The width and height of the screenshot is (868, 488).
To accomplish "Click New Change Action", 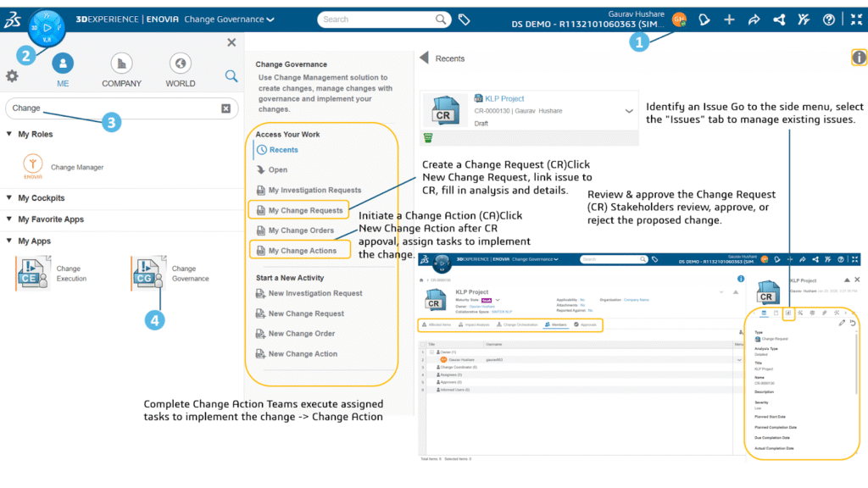I will (302, 354).
